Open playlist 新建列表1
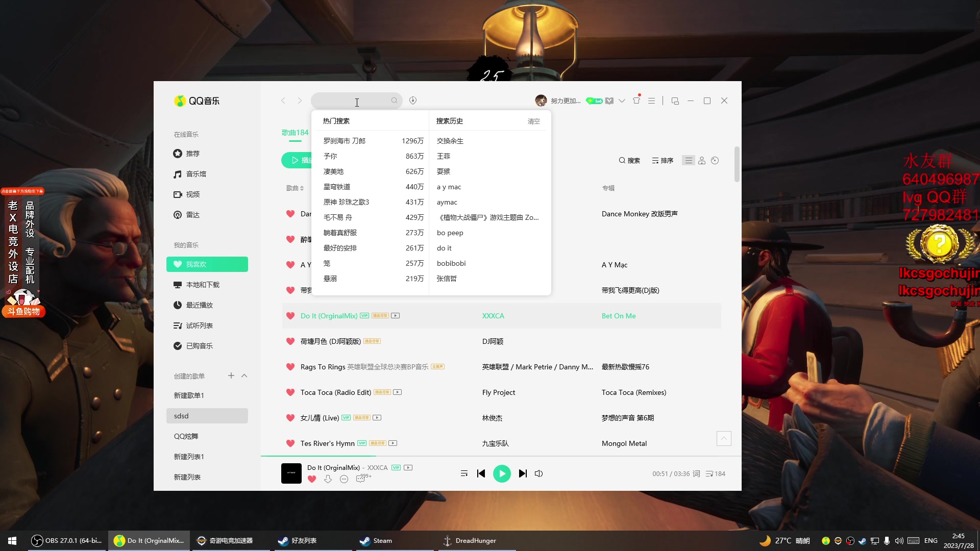The height and width of the screenshot is (551, 980). click(207, 457)
